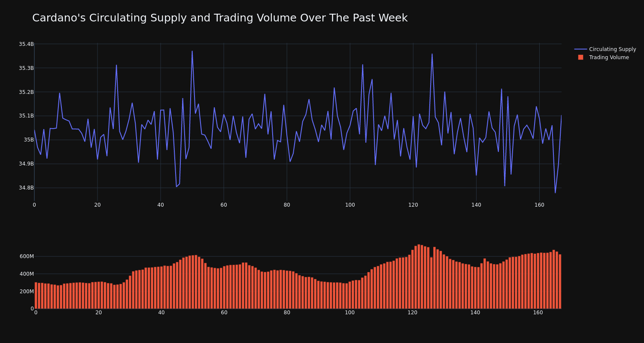The width and height of the screenshot is (644, 343).
Task: Click the 200M label on volume chart
Action: click(x=27, y=292)
